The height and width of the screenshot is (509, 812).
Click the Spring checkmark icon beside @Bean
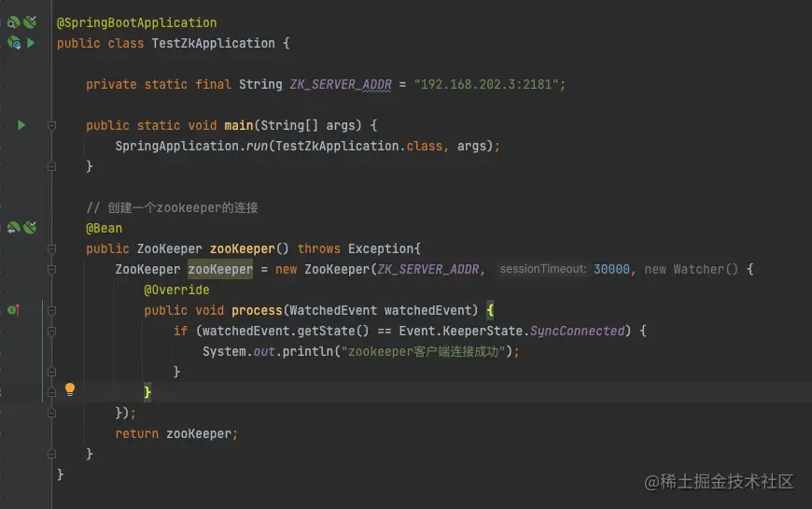point(30,228)
